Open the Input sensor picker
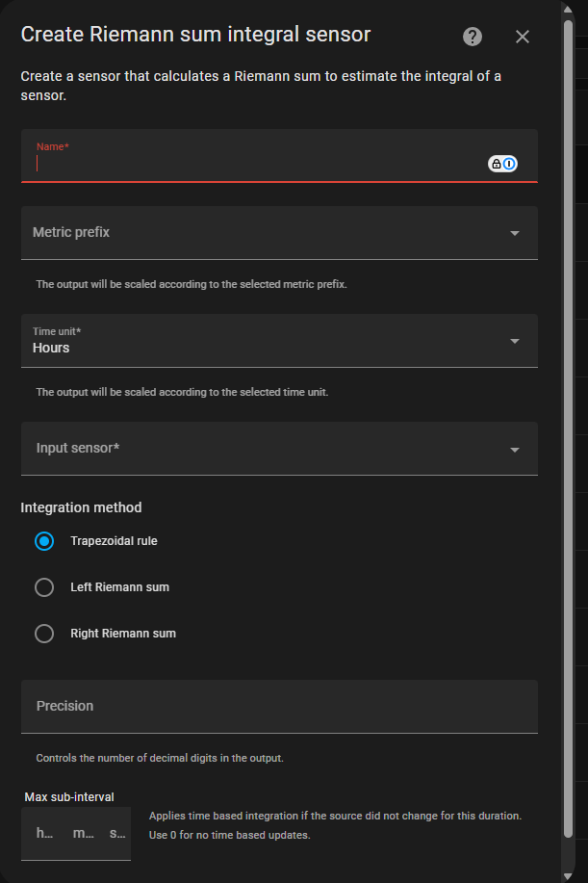The width and height of the screenshot is (588, 883). [x=269, y=449]
